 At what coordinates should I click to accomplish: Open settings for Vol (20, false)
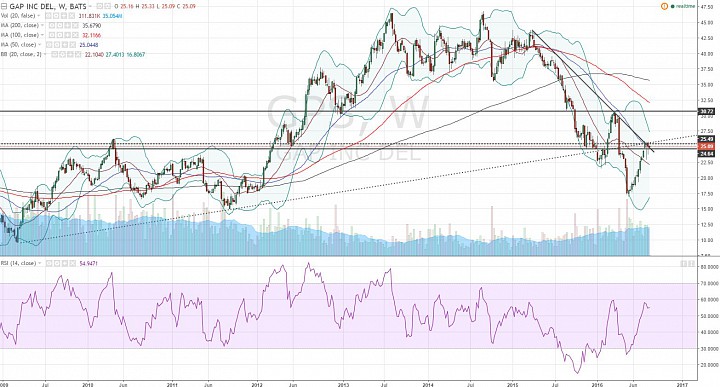[x=56, y=16]
